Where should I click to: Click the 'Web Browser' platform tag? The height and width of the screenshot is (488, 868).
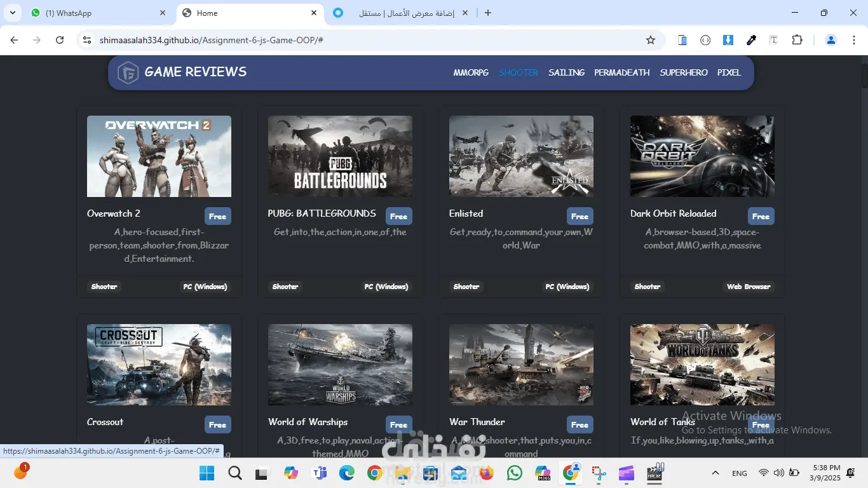[749, 287]
